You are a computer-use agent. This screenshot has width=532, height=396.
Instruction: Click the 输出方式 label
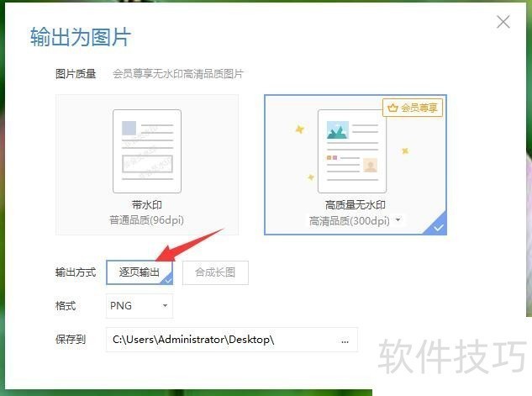click(x=76, y=272)
